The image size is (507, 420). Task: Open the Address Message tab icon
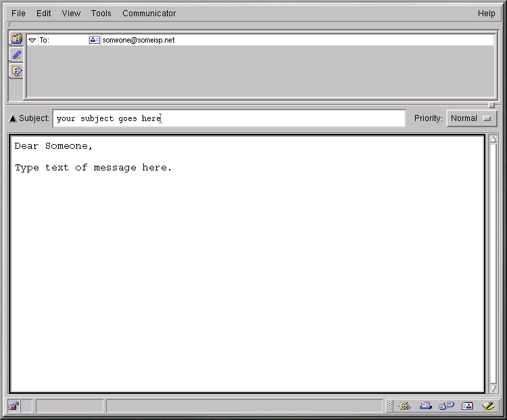tap(16, 39)
